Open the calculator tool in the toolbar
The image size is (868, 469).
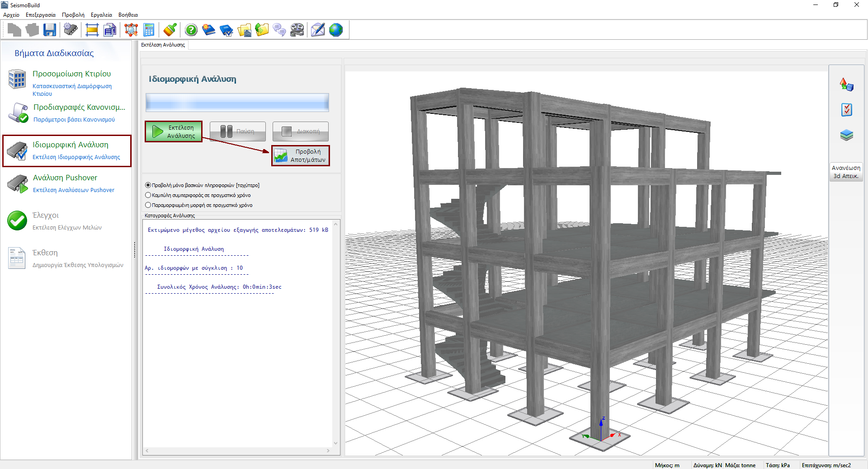coord(149,30)
